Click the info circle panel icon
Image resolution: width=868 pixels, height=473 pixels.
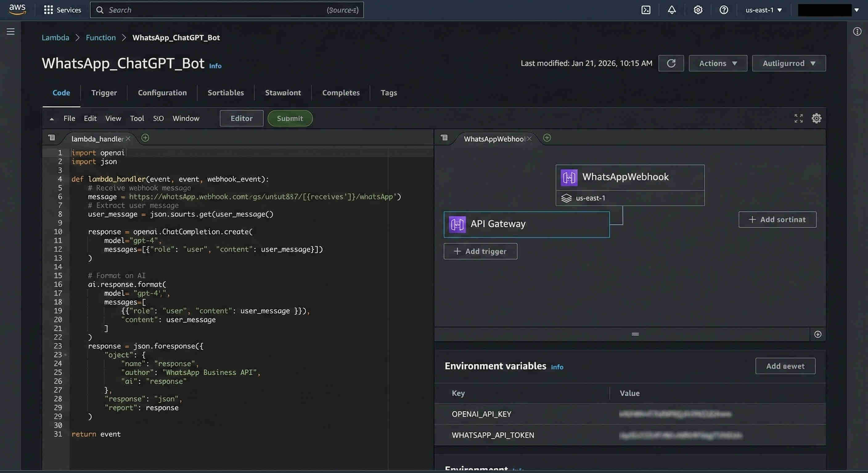tap(857, 31)
